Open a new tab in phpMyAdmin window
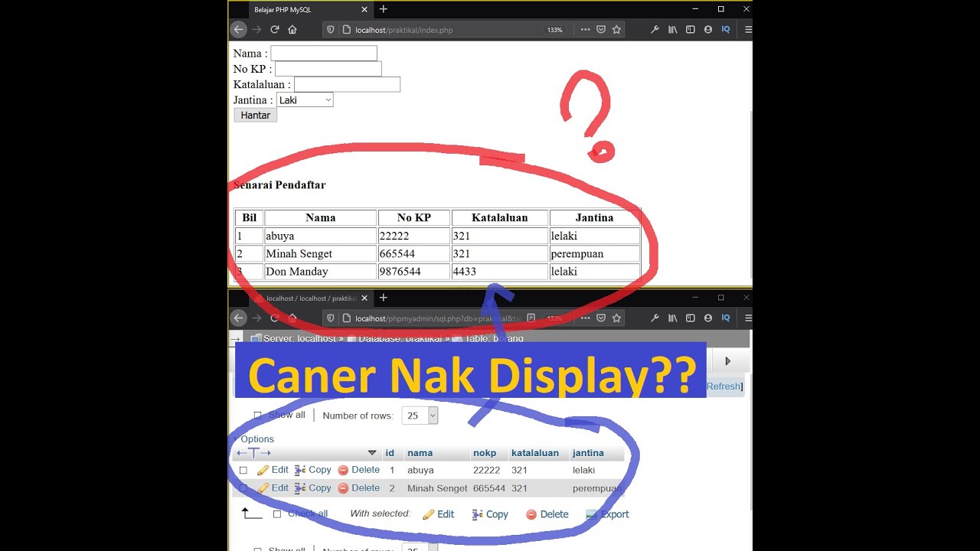 point(384,298)
